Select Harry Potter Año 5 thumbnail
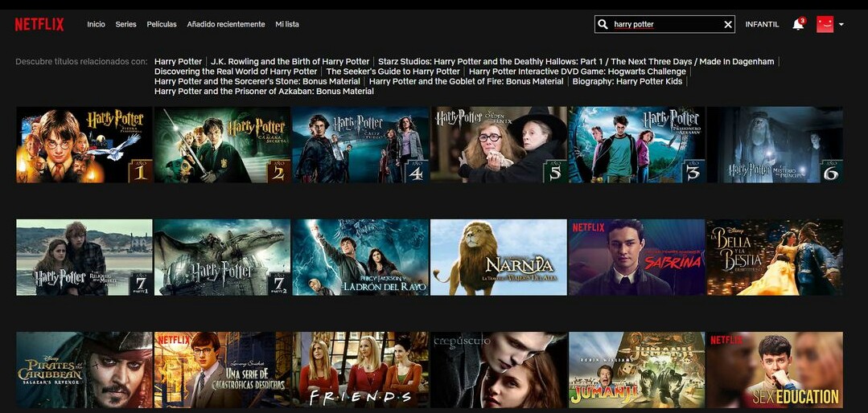The width and height of the screenshot is (868, 413). click(x=498, y=145)
